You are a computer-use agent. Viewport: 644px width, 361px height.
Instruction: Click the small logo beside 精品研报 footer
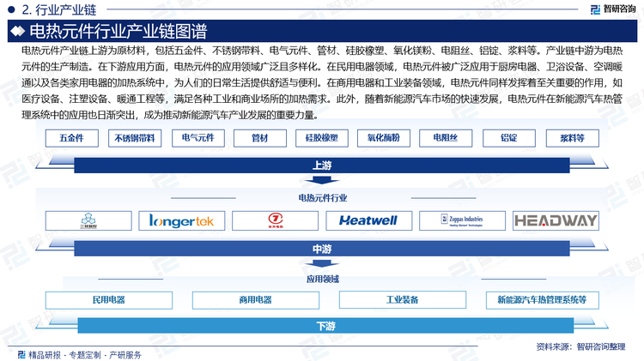click(x=21, y=354)
